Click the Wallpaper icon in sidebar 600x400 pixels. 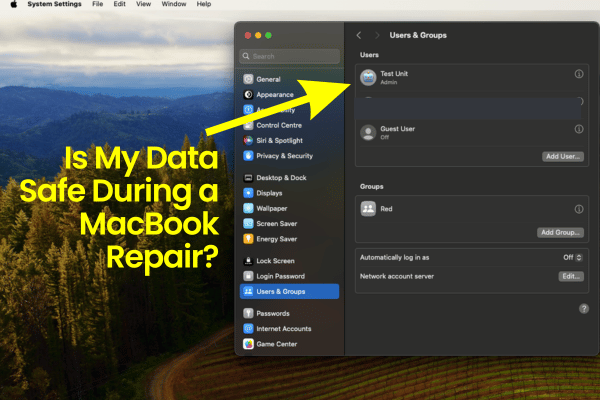248,208
